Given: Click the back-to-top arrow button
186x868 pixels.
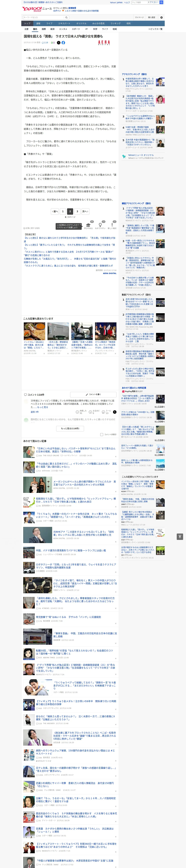Looking at the screenshot, I should pyautogui.click(x=180, y=536).
